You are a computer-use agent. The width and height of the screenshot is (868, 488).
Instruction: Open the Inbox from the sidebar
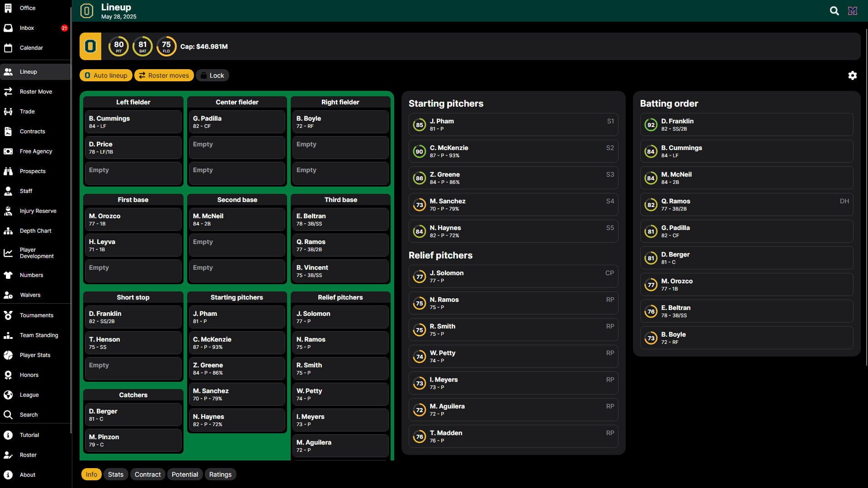click(x=27, y=28)
